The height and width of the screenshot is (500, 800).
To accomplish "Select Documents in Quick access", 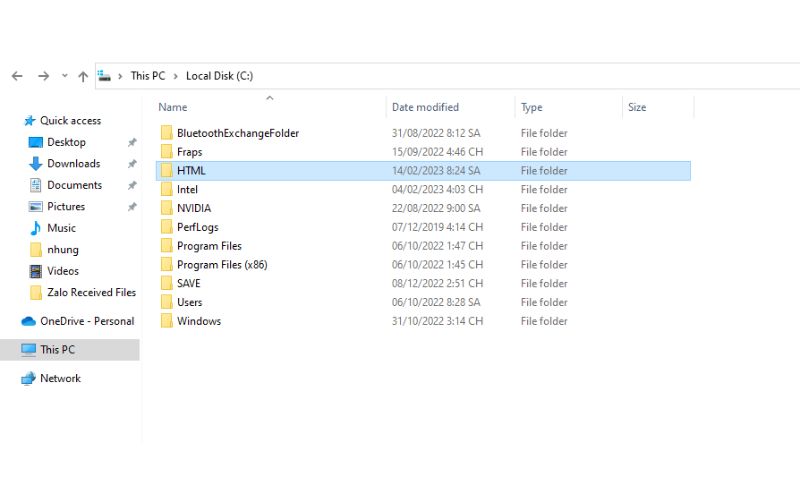I will tap(74, 185).
